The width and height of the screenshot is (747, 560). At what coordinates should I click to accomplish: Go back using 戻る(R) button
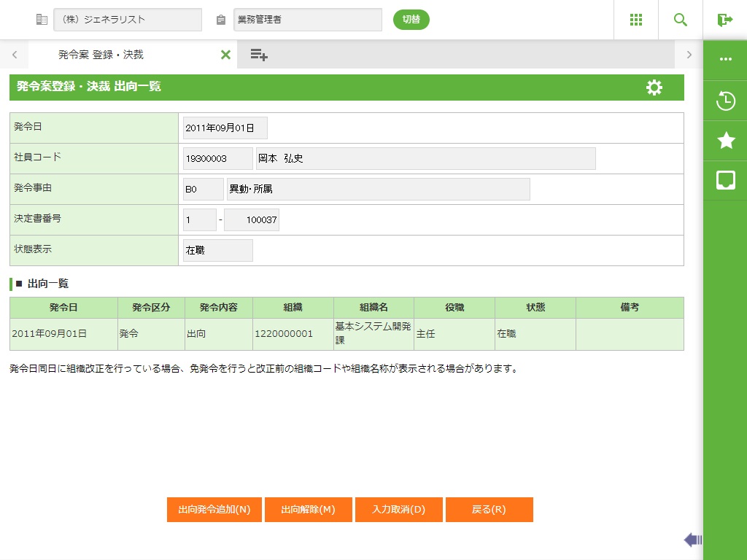click(x=489, y=510)
